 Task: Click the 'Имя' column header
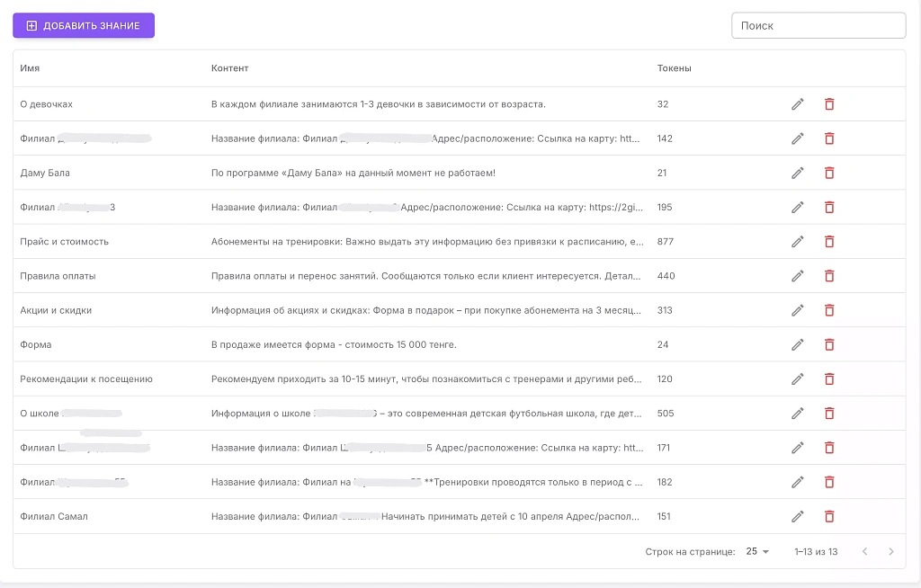click(x=30, y=68)
